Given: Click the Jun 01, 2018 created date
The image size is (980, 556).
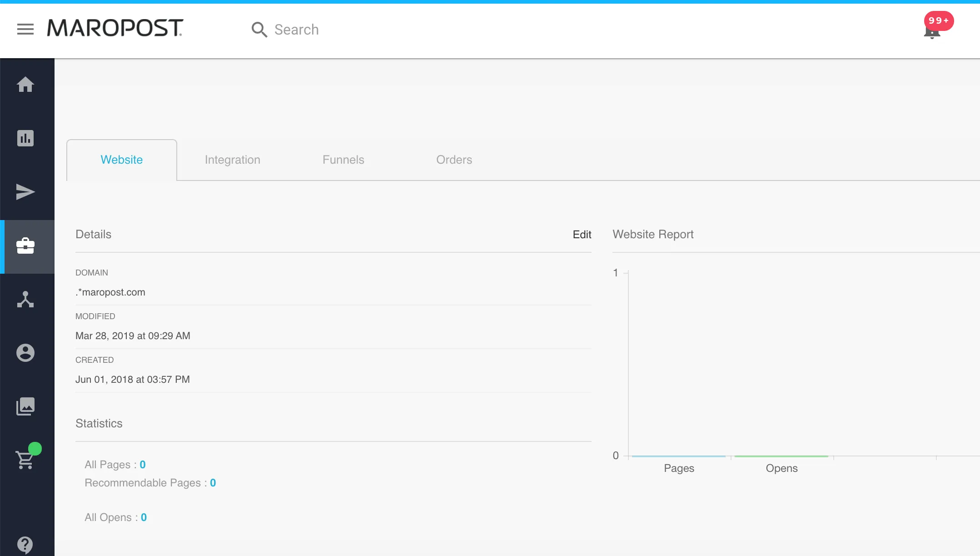Looking at the screenshot, I should click(x=133, y=380).
